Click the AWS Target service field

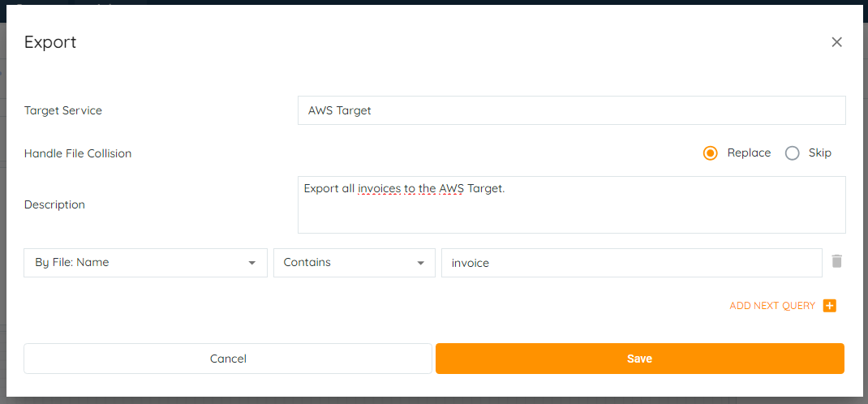tap(571, 110)
